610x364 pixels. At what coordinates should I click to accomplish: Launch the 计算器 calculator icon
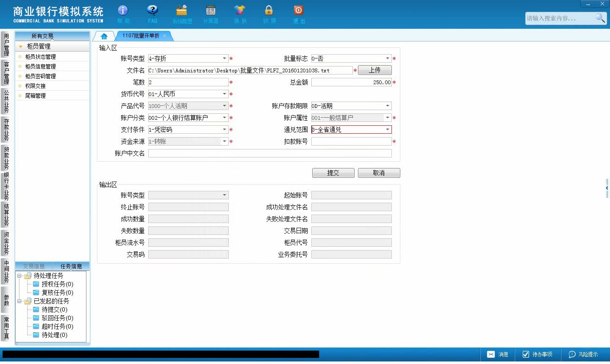point(211,14)
